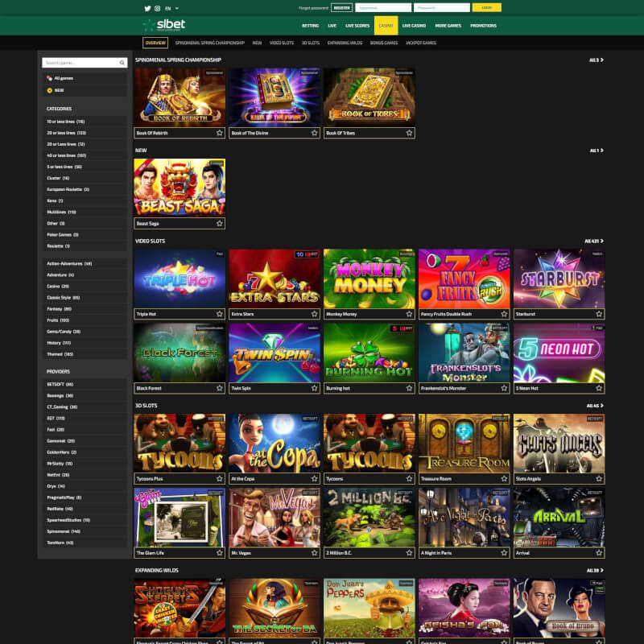644x644 pixels.
Task: Open Live Casino from the main menu
Action: pos(414,26)
